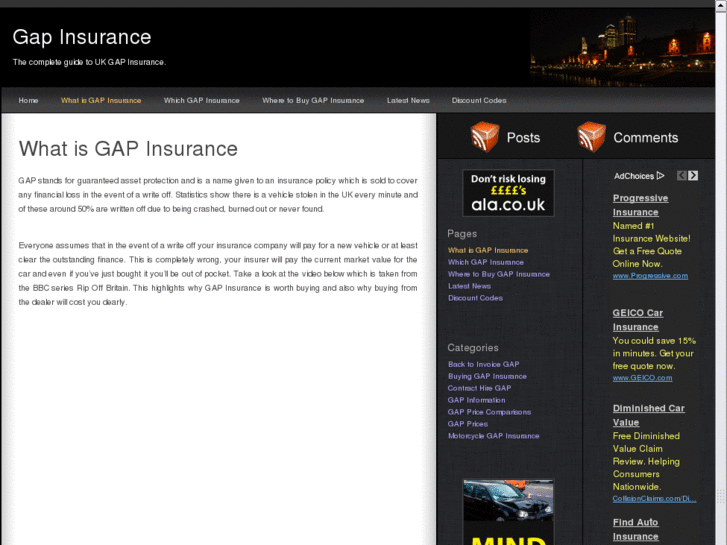The image size is (727, 545).
Task: Open Motorcycle GAP Insurance category
Action: pos(493,436)
